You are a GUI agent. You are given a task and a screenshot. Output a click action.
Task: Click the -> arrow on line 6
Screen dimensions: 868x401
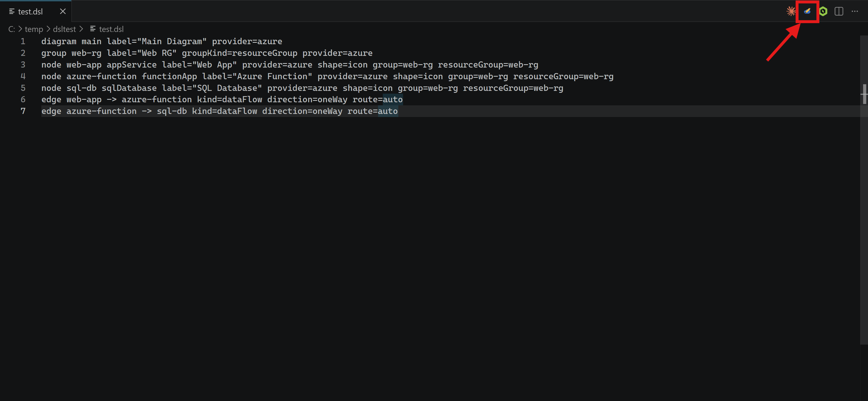point(112,99)
